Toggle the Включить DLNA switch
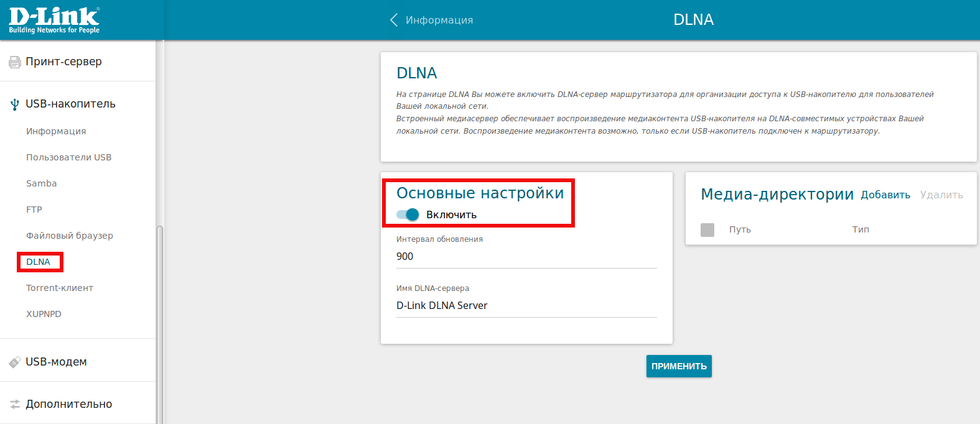980x424 pixels. pyautogui.click(x=408, y=214)
